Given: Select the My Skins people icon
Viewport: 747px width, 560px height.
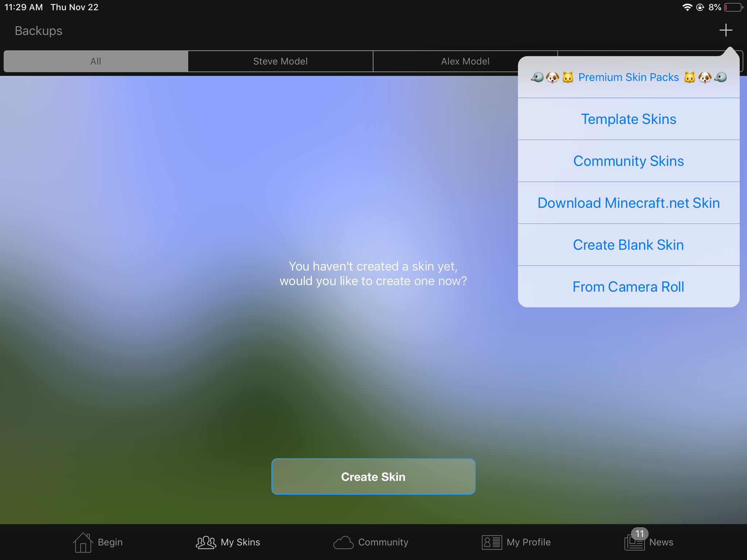Looking at the screenshot, I should coord(206,542).
